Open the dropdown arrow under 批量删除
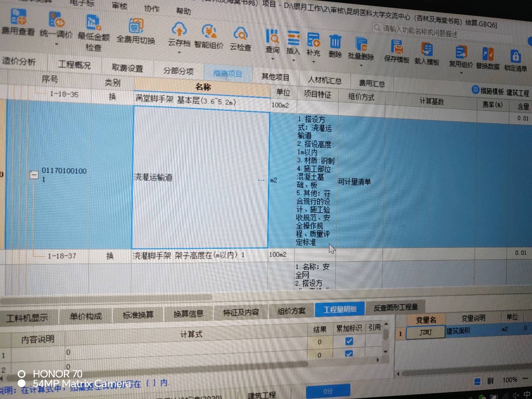 click(361, 65)
